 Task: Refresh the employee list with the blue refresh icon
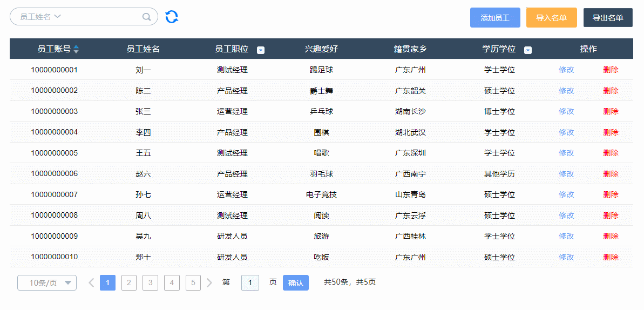[172, 17]
